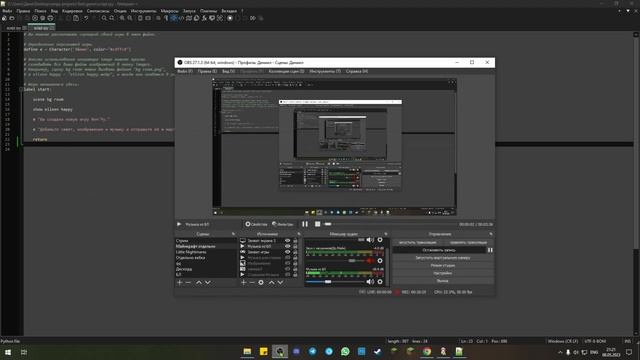Unmute the red muted speaker in audio mixer
Viewport: 640px width, 360px height.
point(370,260)
